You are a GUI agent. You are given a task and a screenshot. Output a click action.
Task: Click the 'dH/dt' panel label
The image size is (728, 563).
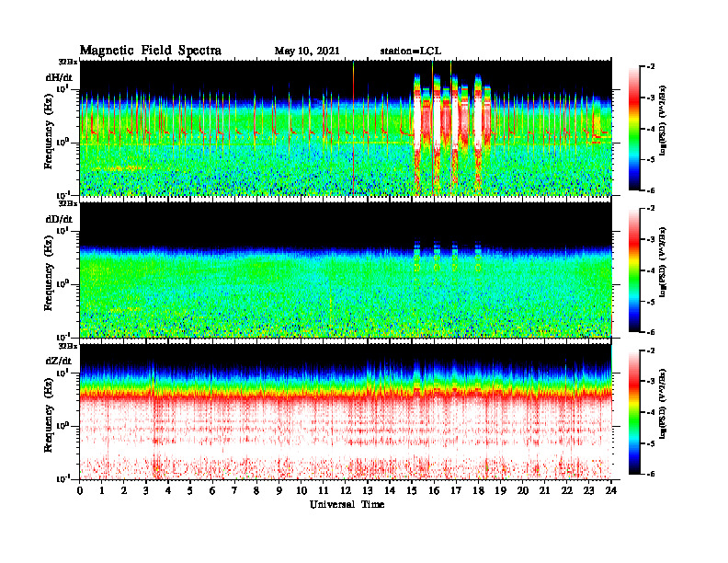click(x=59, y=77)
